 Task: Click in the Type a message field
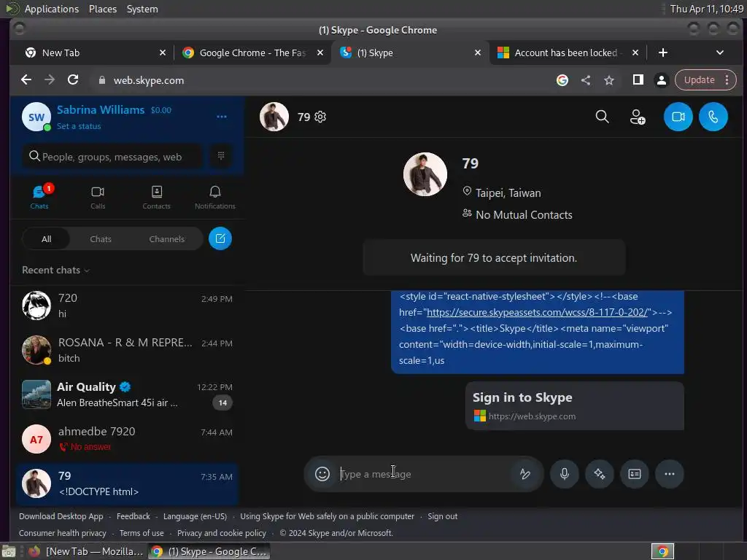(424, 474)
